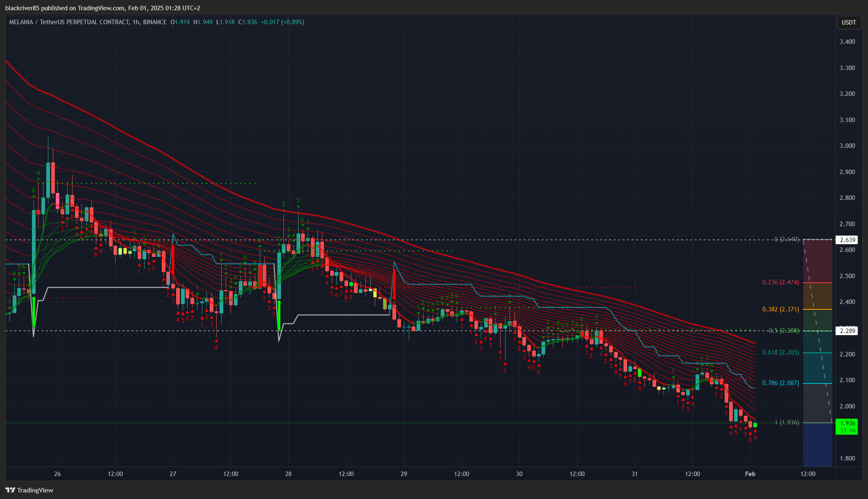Image resolution: width=868 pixels, height=499 pixels.
Task: Click the USDT currency button
Action: [849, 22]
